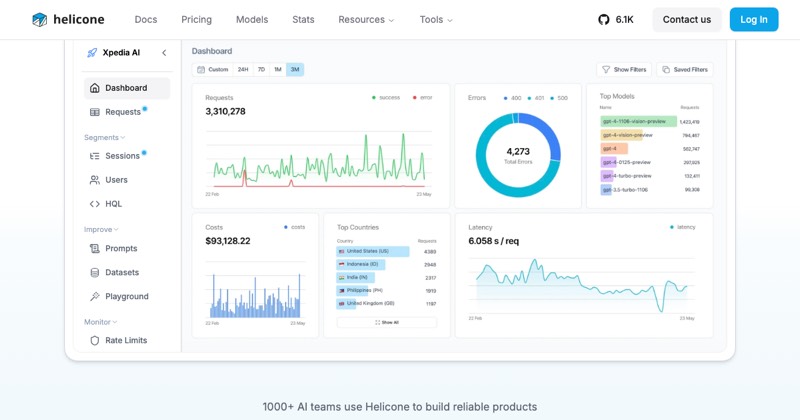
Task: Open Requests via its table icon
Action: pyautogui.click(x=95, y=112)
